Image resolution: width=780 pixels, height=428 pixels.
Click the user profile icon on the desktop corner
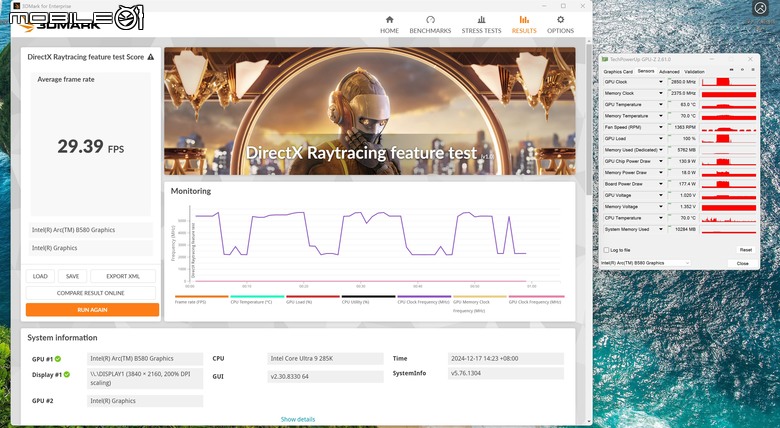[x=760, y=8]
